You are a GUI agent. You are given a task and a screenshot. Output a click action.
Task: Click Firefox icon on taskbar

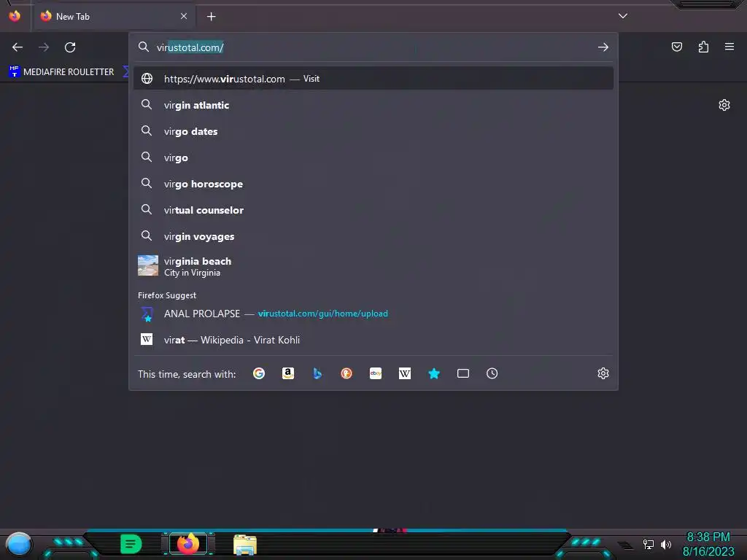point(188,544)
